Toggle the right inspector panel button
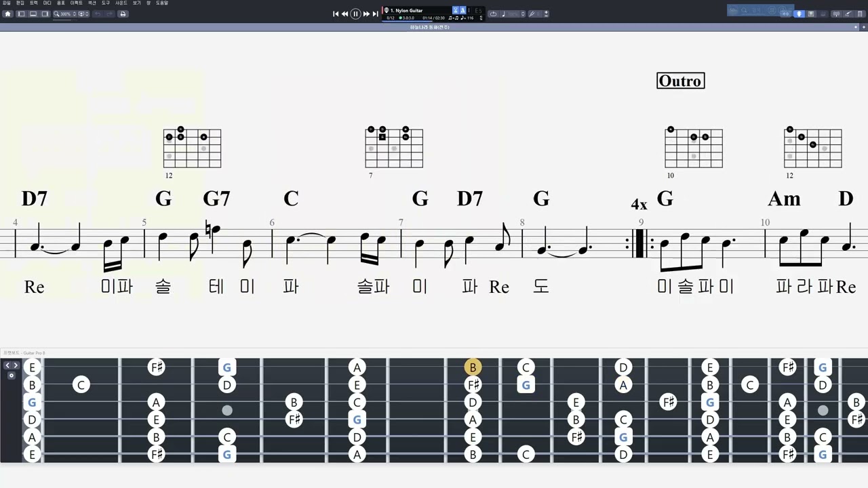Viewport: 868px width, 488px height. click(45, 14)
